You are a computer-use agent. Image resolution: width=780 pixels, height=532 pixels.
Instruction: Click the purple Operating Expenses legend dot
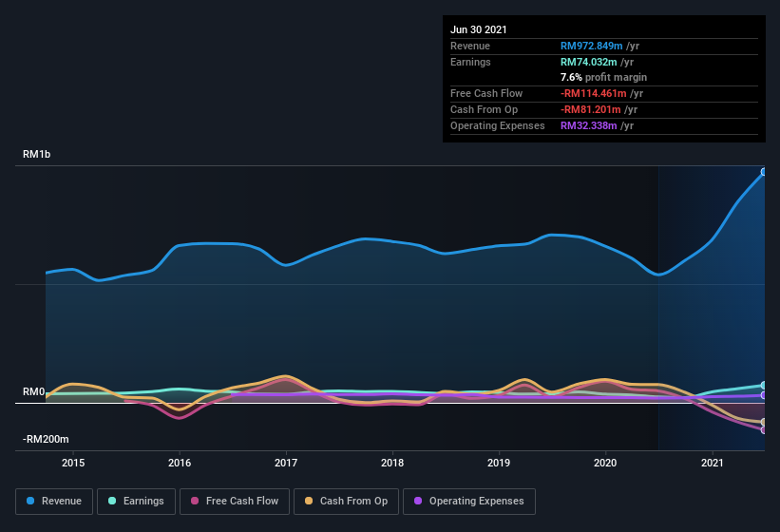tap(418, 501)
